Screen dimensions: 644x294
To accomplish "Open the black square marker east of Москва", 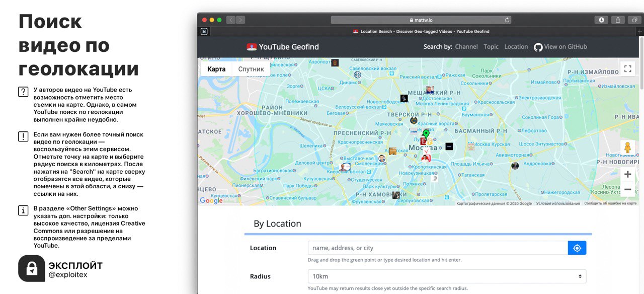I will point(449,146).
